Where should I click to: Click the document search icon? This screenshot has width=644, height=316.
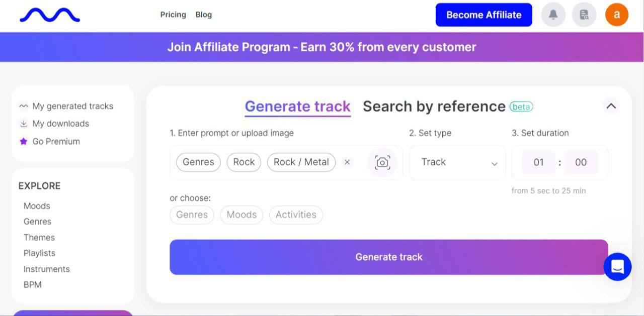point(584,15)
